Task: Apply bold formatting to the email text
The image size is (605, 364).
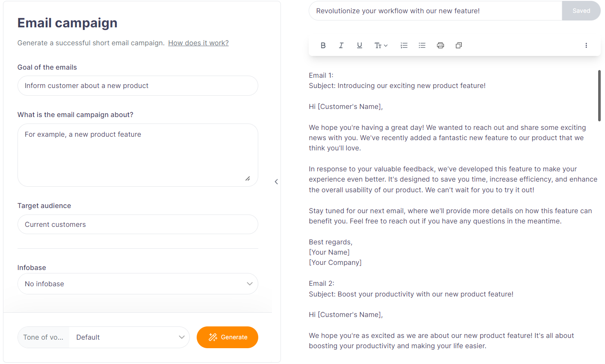Action: (x=323, y=45)
